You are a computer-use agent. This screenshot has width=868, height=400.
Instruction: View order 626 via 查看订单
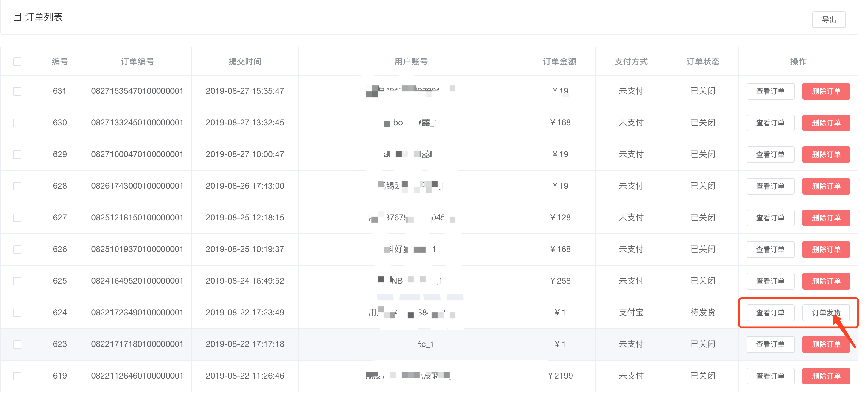point(770,249)
